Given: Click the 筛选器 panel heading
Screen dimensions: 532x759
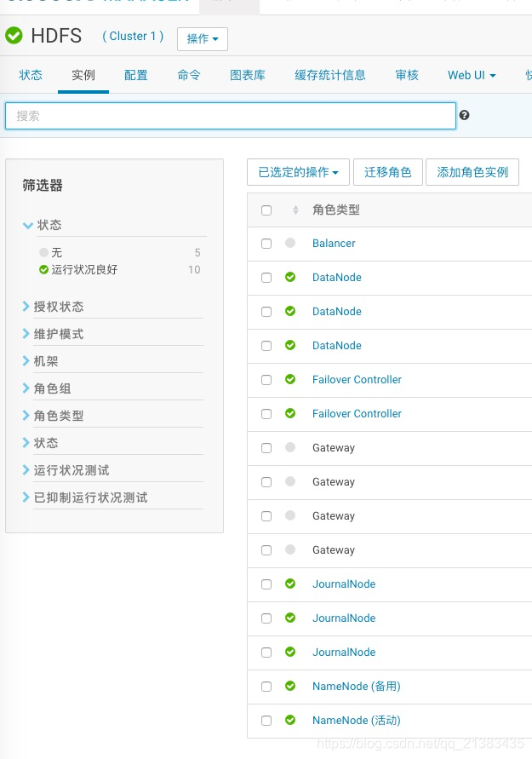Looking at the screenshot, I should [43, 186].
